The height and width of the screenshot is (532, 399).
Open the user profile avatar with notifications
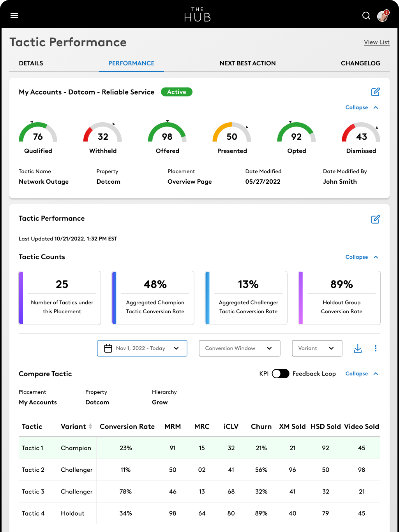tap(382, 16)
